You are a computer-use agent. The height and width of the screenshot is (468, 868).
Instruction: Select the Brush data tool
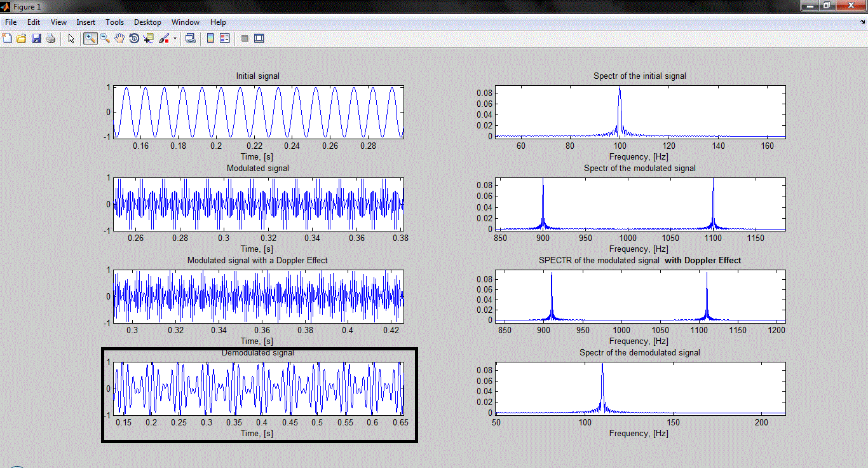(164, 39)
